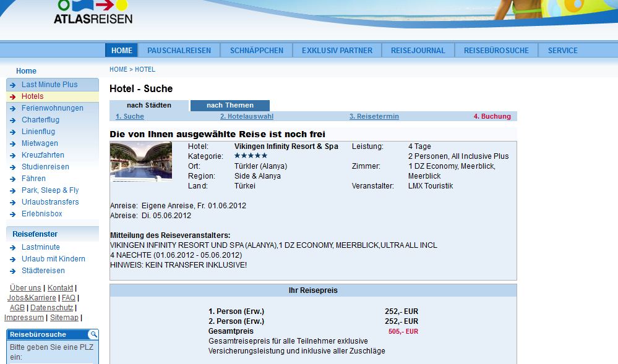The height and width of the screenshot is (364, 618).
Task: Click the Atlasreisen logo
Action: point(93,12)
